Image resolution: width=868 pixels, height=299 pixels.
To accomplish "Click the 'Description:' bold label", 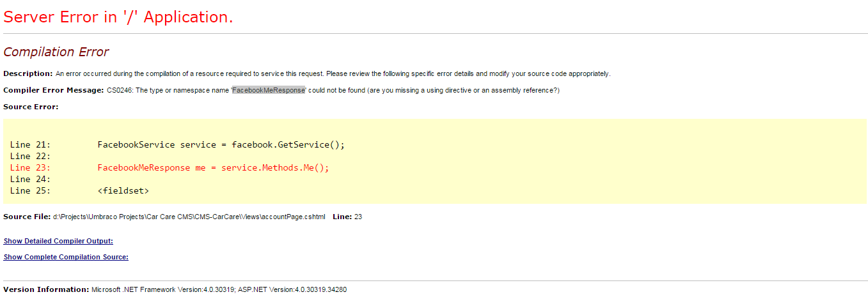I will (28, 73).
